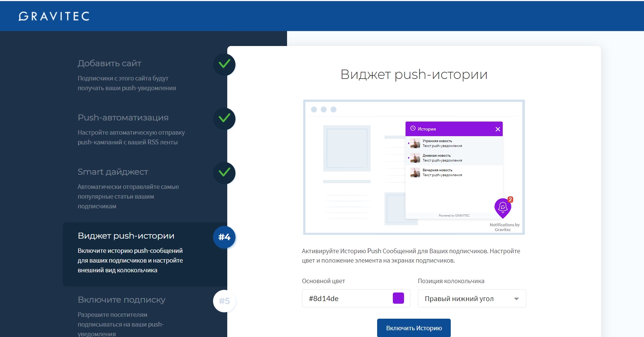Click the Вечерняя новость preview item
The width and height of the screenshot is (644, 337).
click(454, 172)
